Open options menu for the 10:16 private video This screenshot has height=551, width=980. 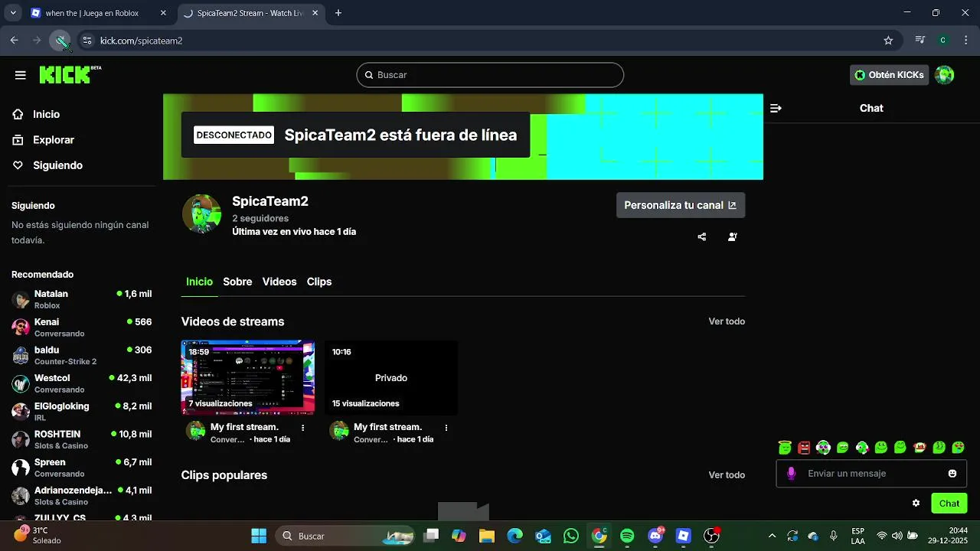click(446, 428)
